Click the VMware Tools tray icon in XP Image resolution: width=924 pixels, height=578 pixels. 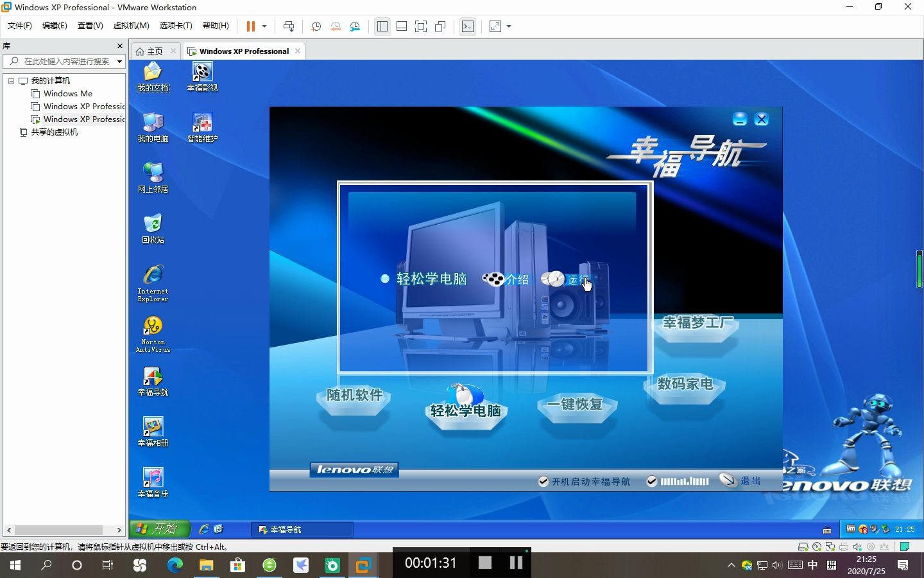point(851,529)
